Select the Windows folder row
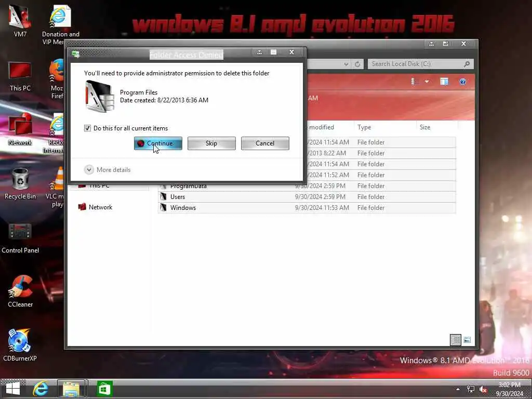This screenshot has height=399, width=532. (x=307, y=208)
